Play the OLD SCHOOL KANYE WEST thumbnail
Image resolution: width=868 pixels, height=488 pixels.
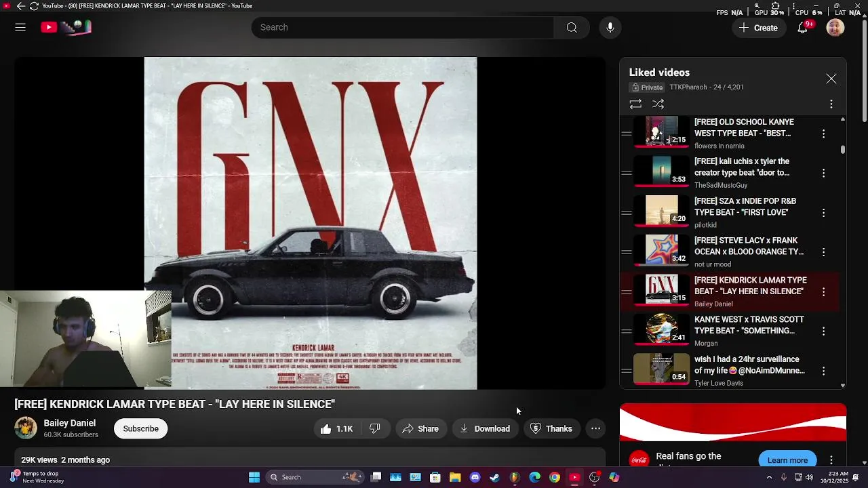pyautogui.click(x=661, y=132)
